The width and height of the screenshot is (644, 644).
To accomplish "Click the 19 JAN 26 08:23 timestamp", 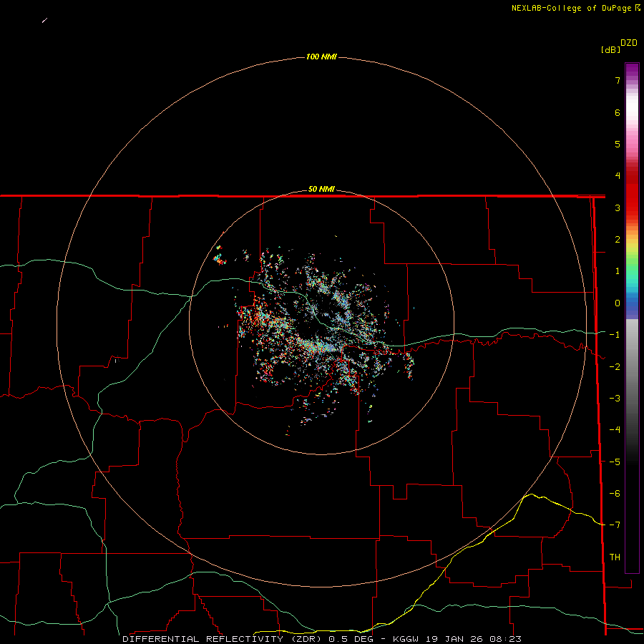I will point(473,639).
